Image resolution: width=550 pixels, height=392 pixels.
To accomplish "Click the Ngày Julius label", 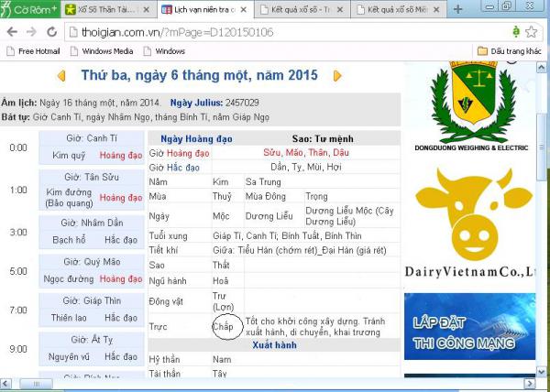I will point(196,103).
